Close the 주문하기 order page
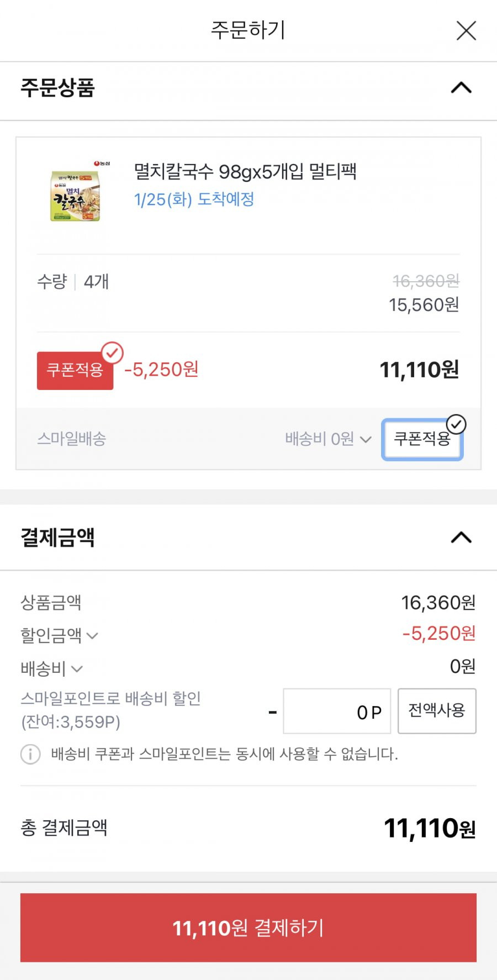The image size is (497, 980). point(466,30)
